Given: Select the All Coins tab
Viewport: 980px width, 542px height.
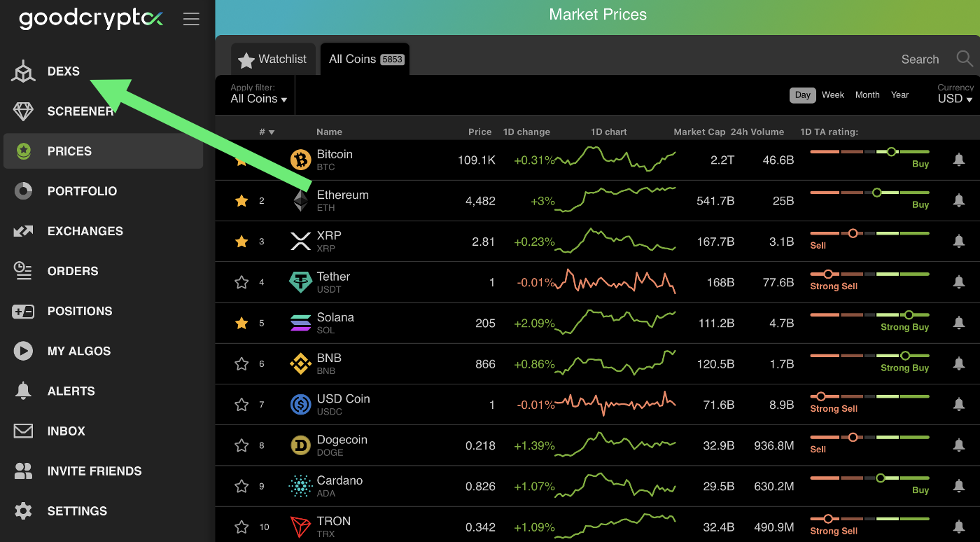Looking at the screenshot, I should [365, 60].
